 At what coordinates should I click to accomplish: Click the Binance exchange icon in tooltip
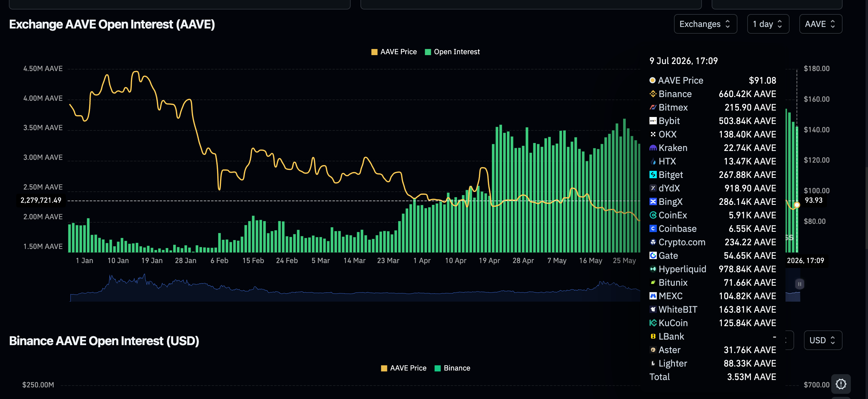[x=653, y=94]
